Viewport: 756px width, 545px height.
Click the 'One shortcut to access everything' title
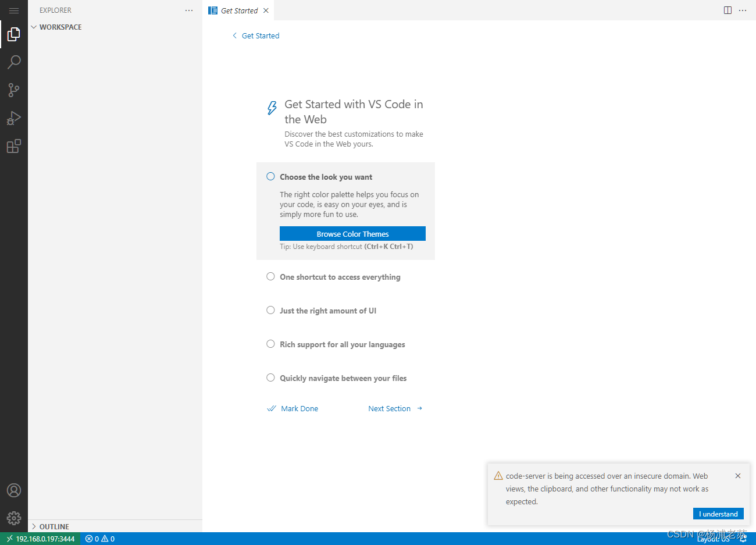(340, 277)
